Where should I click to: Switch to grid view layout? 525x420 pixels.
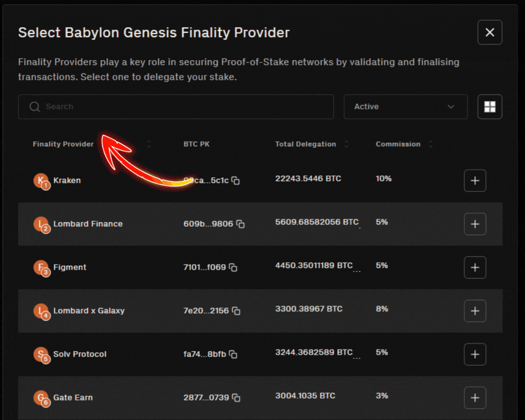[x=489, y=106]
